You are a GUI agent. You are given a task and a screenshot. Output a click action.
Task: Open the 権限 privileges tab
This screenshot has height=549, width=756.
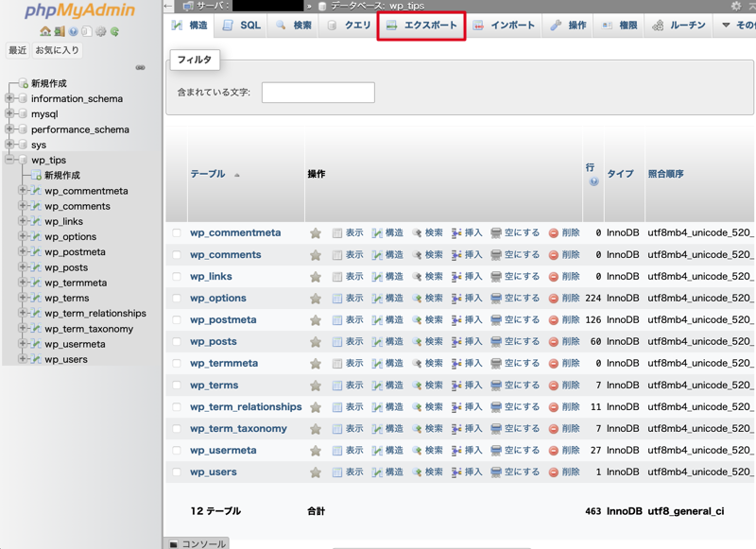[x=620, y=26]
